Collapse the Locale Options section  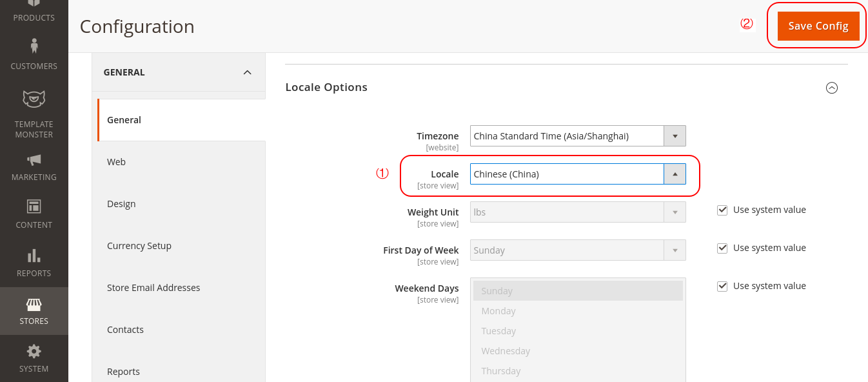(x=832, y=88)
